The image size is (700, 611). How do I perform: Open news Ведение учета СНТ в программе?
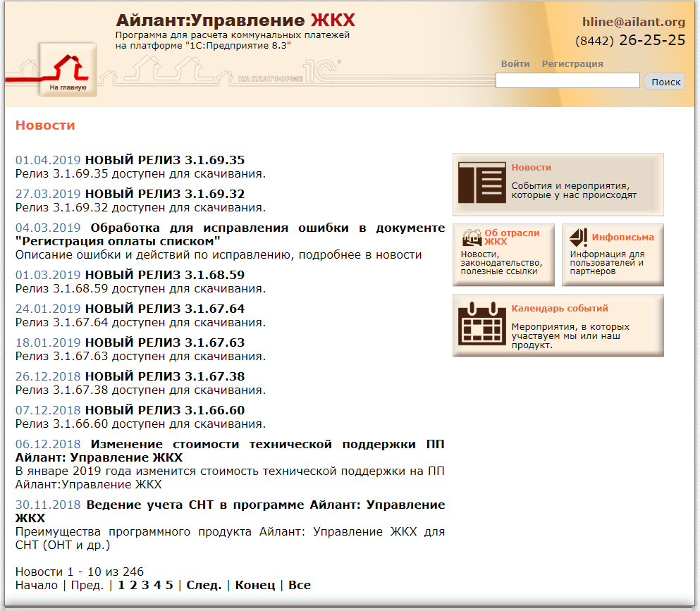click(x=230, y=512)
